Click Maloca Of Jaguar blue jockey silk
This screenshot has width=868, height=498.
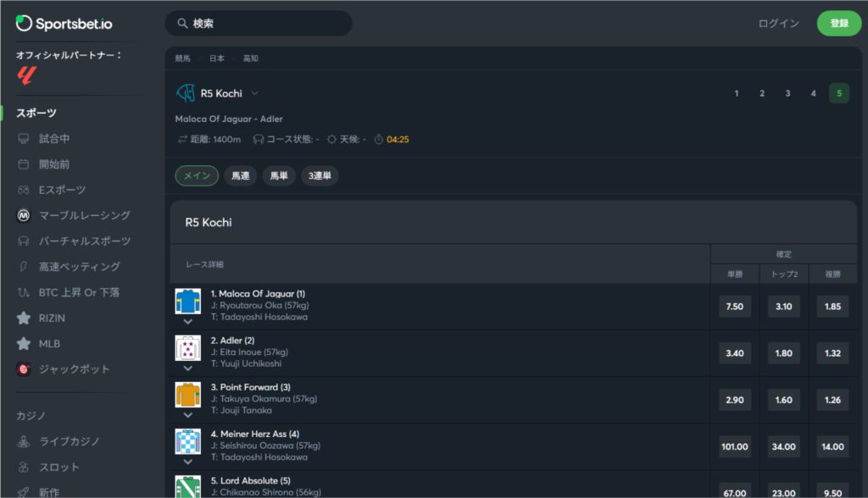(187, 302)
